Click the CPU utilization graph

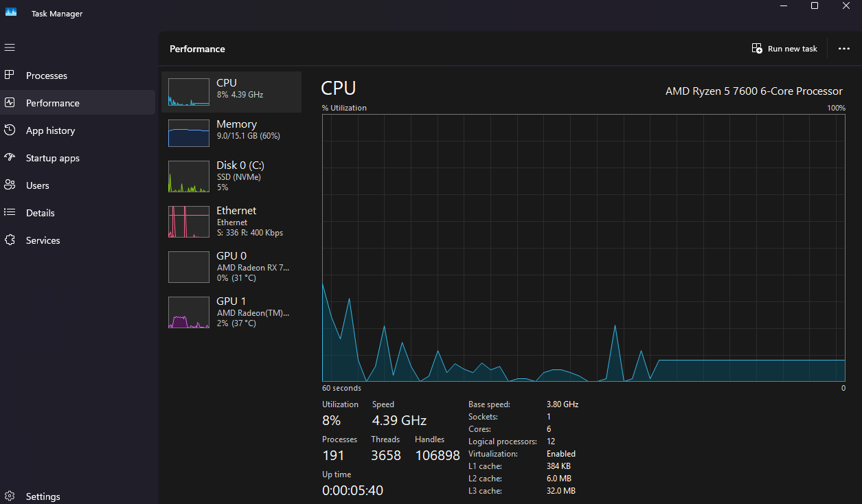pyautogui.click(x=584, y=248)
